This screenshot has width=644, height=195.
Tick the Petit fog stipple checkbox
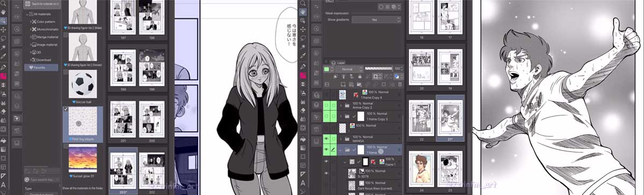65,109
